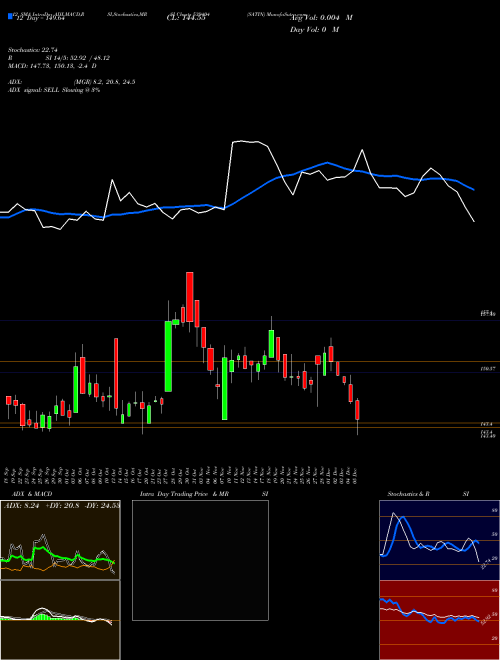Click the large green candlestick before the peak
Screen dimensions: 500x660
(168, 356)
